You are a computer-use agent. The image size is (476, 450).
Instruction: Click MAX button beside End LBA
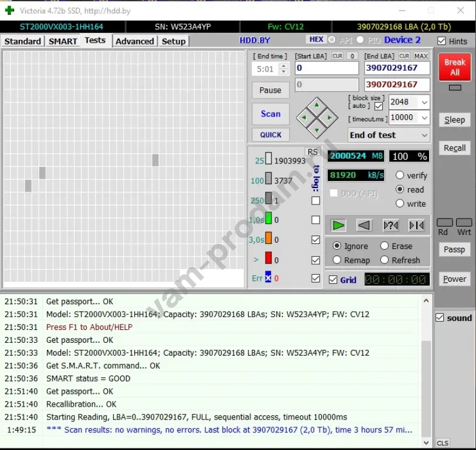click(421, 56)
